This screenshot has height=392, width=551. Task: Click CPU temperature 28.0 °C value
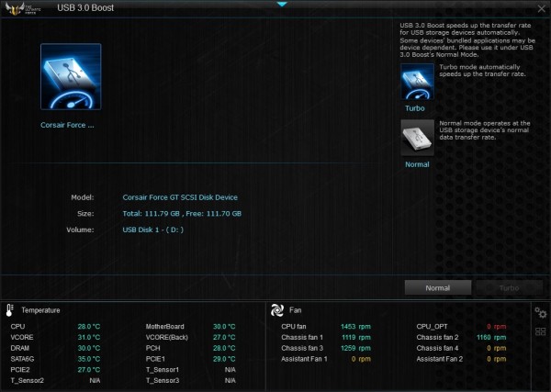tap(89, 326)
